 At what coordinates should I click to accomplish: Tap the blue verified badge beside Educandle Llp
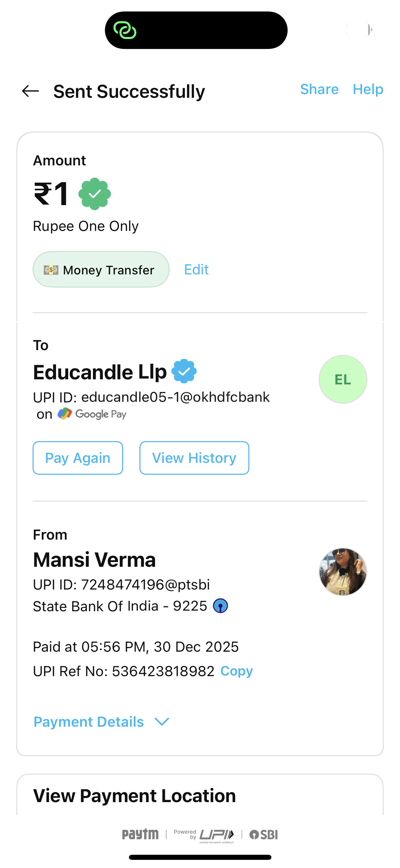184,371
